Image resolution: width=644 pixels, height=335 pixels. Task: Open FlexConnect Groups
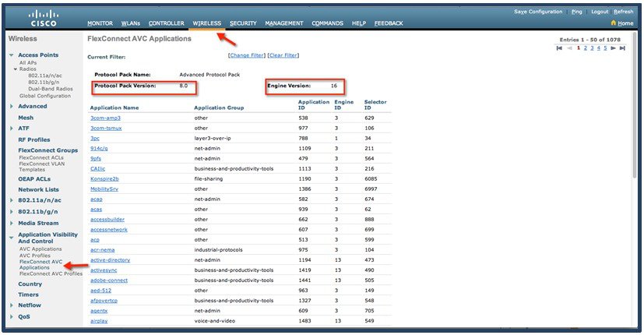pos(48,150)
